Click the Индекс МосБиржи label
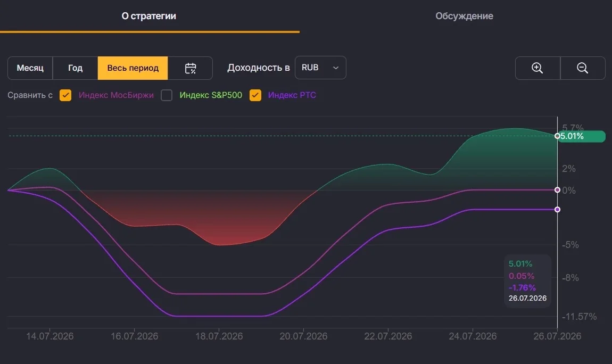Image resolution: width=612 pixels, height=364 pixels. [x=116, y=95]
